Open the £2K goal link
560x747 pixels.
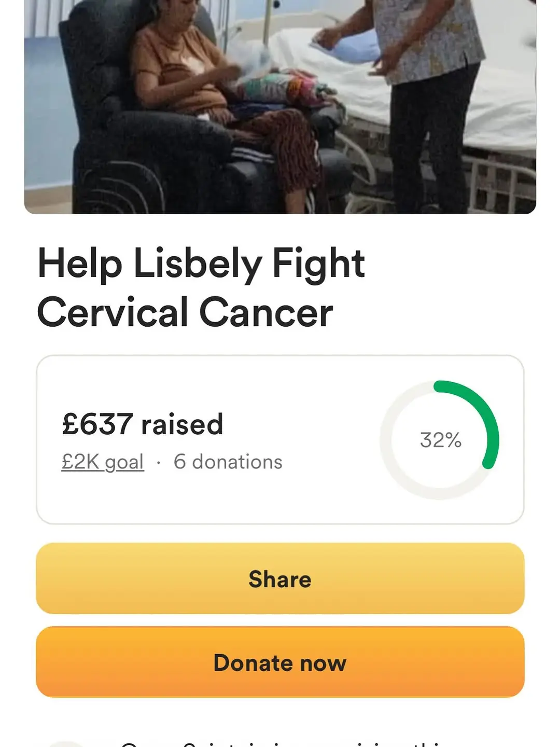pos(103,462)
